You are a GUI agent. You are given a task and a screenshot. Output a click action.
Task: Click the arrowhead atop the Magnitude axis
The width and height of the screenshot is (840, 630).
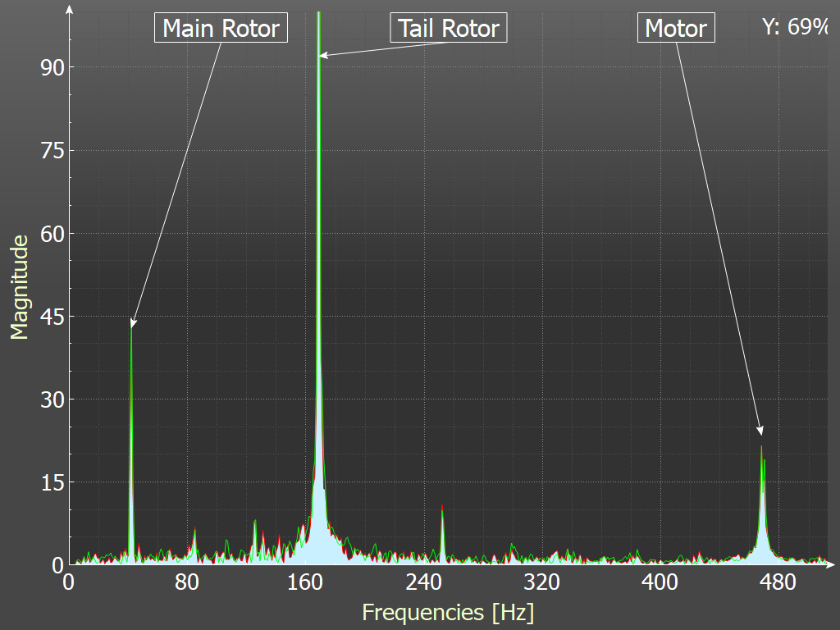tap(69, 10)
